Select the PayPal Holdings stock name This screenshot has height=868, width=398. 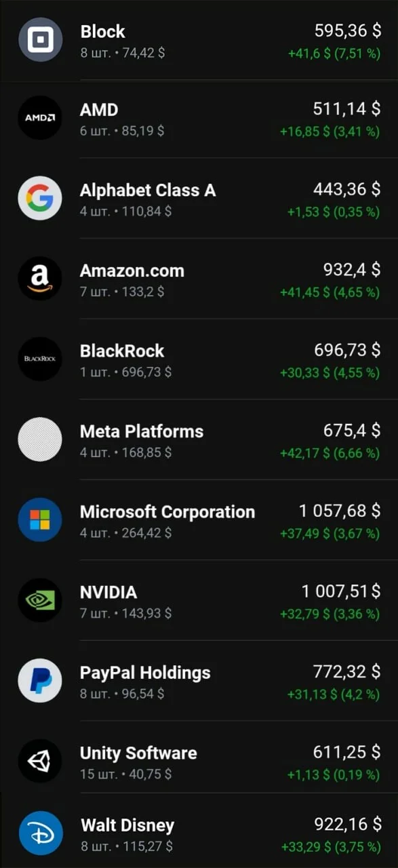point(145,673)
